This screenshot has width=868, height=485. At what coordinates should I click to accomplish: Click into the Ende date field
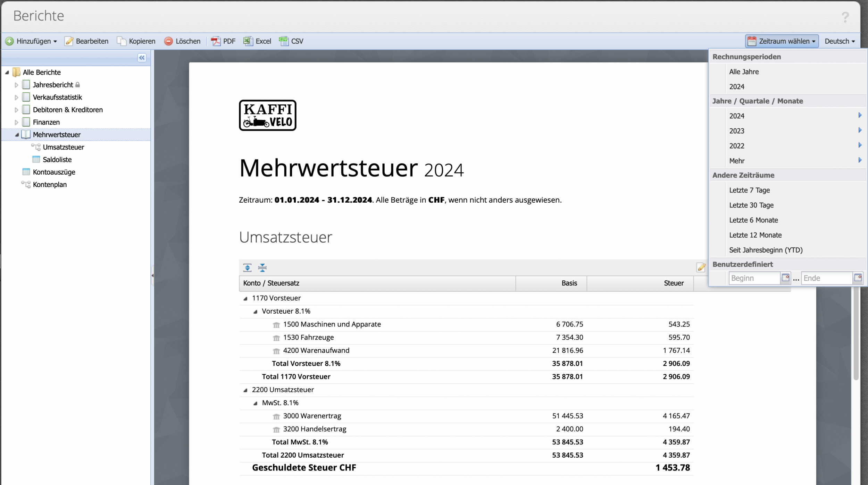826,278
